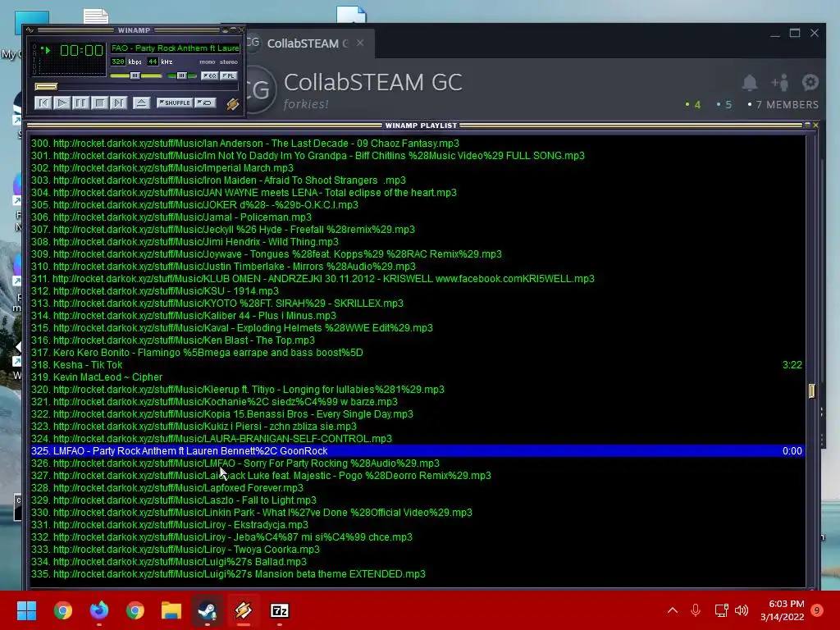Stop playback in Winamp
Screen dimensions: 840x630
point(99,103)
